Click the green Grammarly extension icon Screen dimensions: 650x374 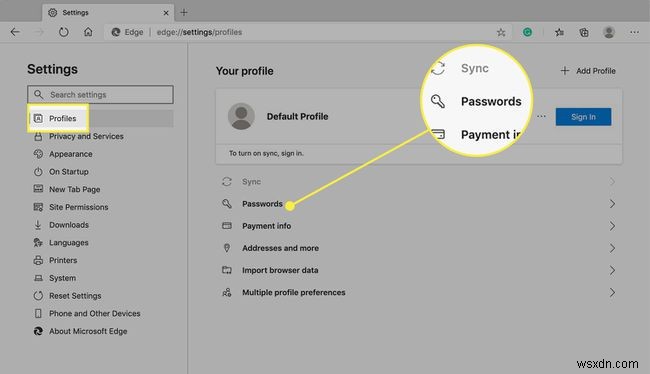[x=527, y=32]
